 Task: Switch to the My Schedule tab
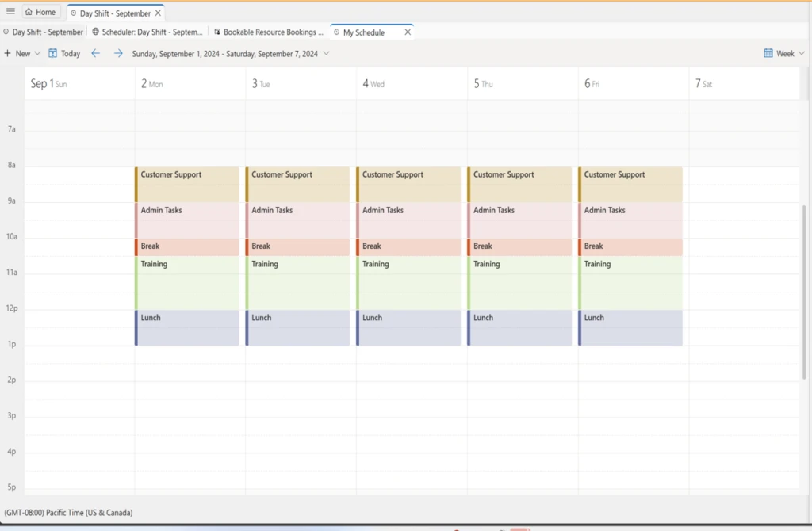point(365,32)
